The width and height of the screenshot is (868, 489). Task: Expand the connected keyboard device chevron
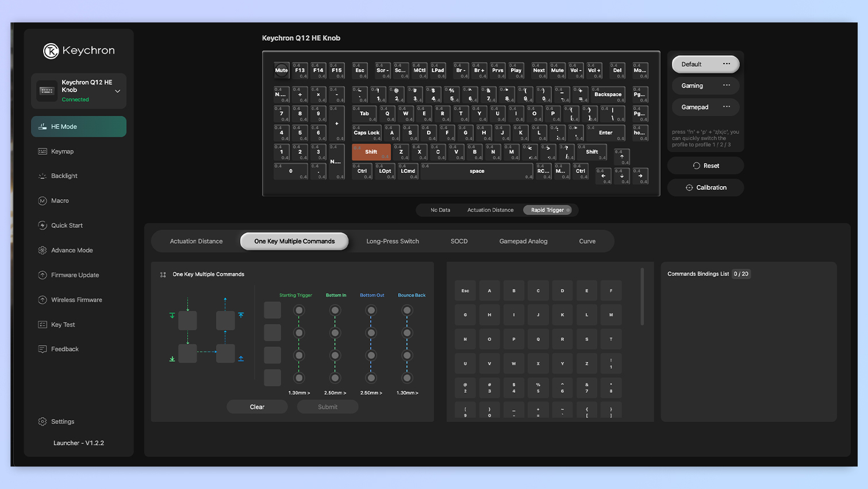click(x=117, y=90)
